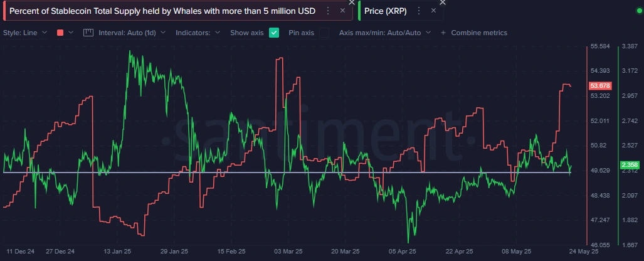The width and height of the screenshot is (644, 261).
Task: Open the Indicators dropdown
Action: click(198, 32)
